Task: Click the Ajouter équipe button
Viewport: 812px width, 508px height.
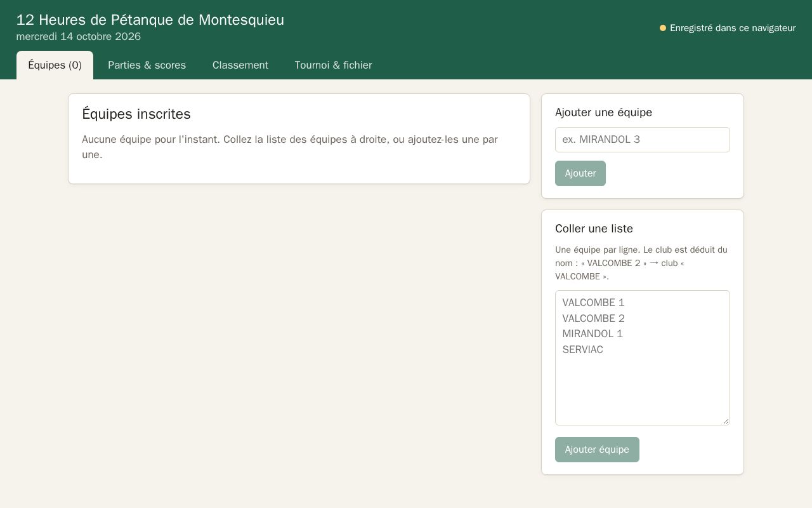Action: pos(597,450)
